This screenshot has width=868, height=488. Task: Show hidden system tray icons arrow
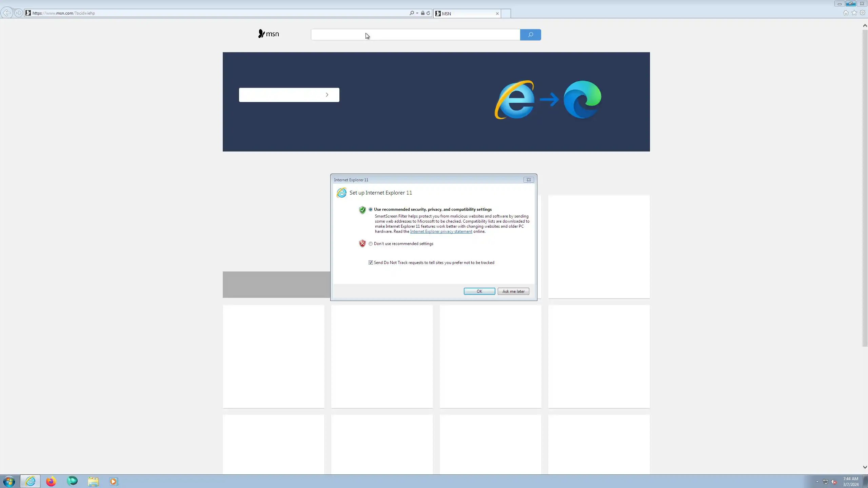(x=817, y=482)
